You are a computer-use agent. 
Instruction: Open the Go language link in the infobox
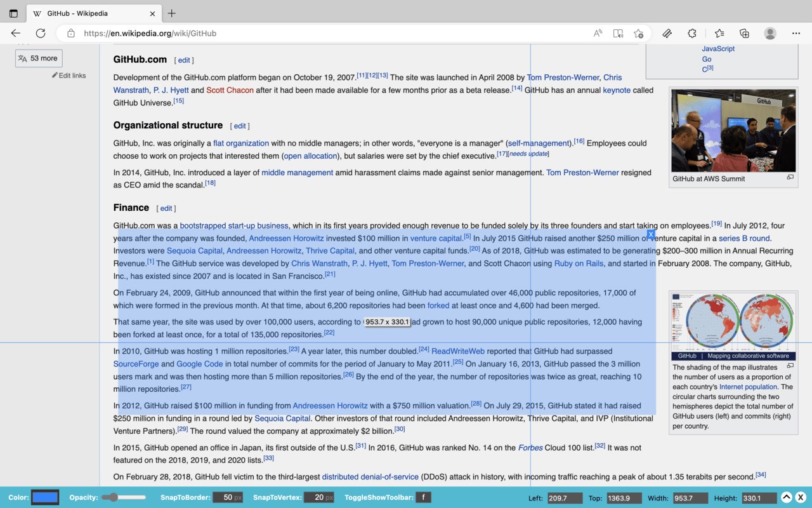707,59
